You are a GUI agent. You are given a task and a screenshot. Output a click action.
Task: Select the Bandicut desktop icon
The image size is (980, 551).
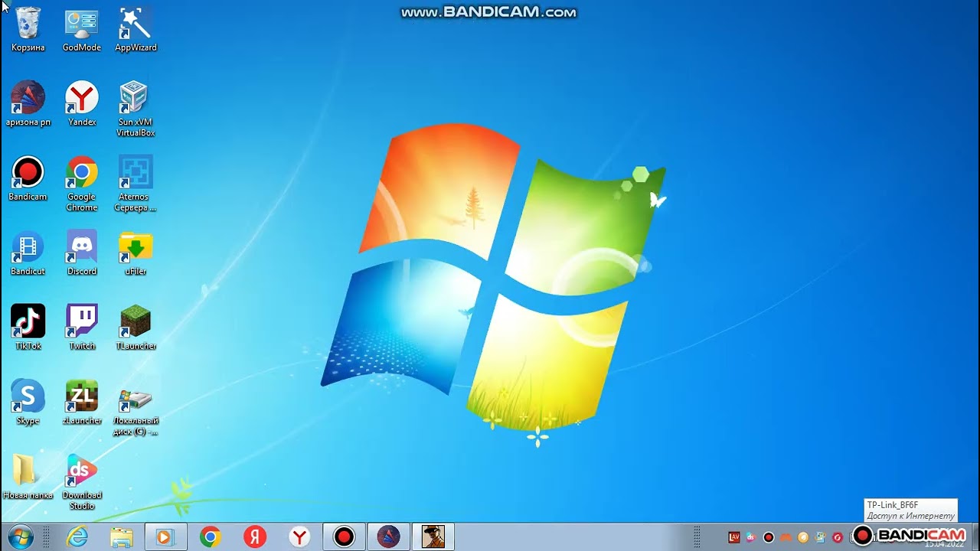point(28,253)
